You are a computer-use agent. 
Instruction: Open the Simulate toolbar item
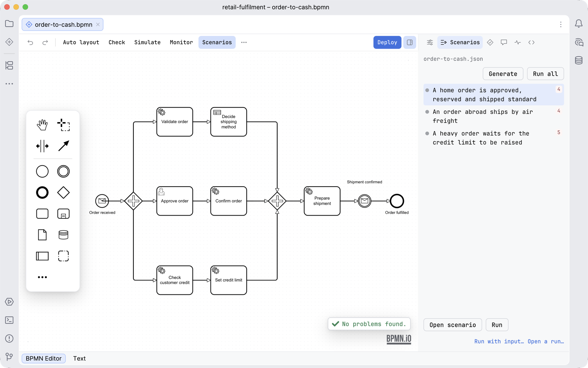pyautogui.click(x=147, y=42)
